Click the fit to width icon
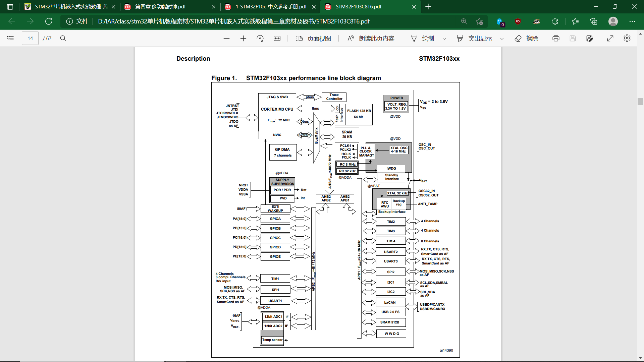 [277, 38]
